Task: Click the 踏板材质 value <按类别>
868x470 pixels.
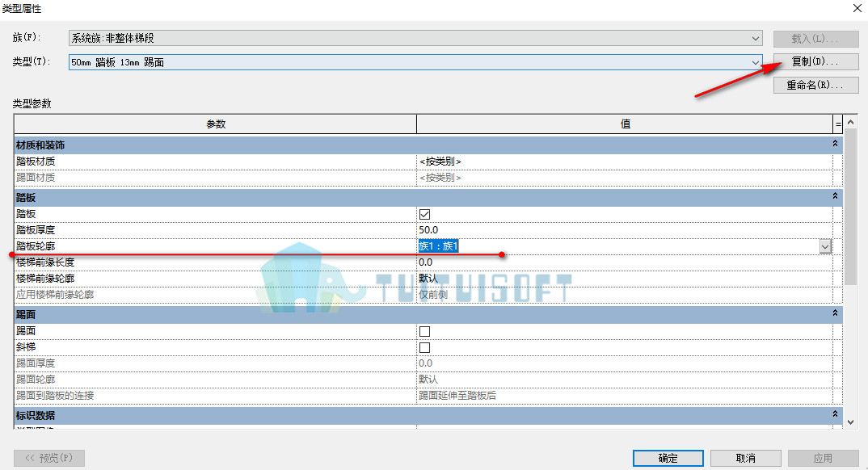Action: pos(440,162)
